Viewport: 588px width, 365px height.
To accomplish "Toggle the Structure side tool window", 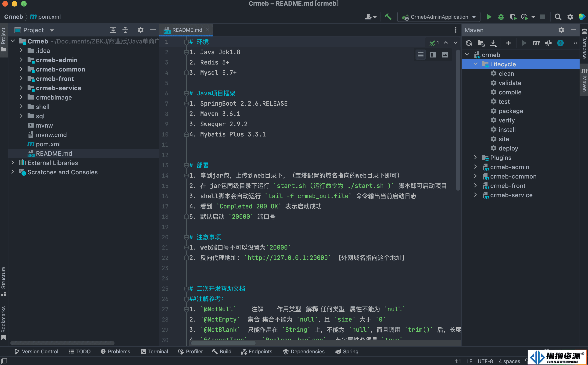I will click(x=4, y=281).
